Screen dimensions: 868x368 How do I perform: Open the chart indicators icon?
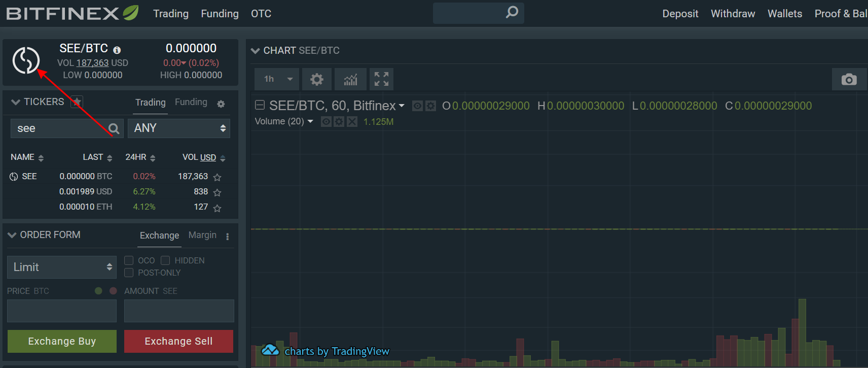(350, 79)
